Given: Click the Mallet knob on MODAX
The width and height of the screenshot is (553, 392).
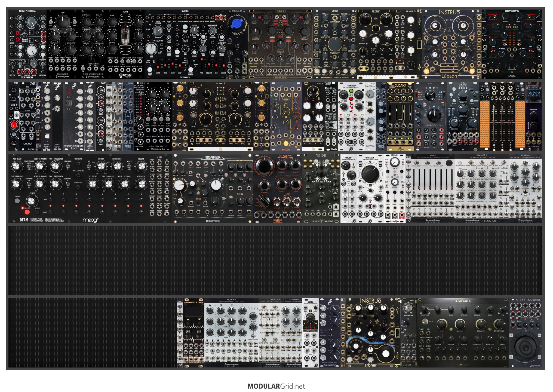Looking at the screenshot, I should (460, 324).
